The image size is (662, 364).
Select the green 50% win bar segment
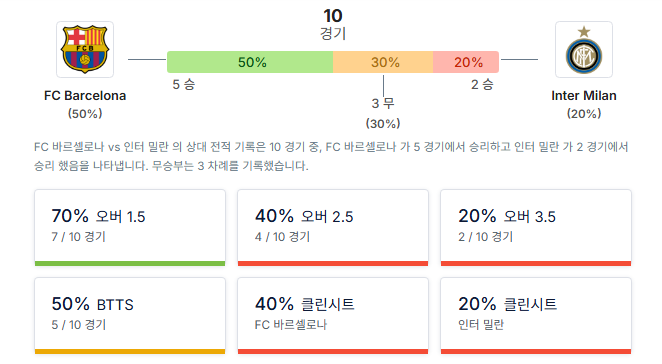tap(250, 62)
